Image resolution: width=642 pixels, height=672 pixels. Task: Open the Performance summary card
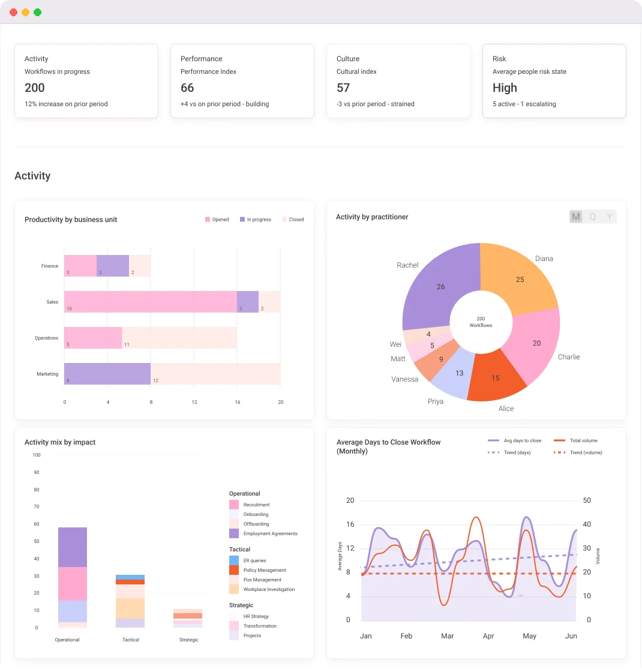[242, 81]
